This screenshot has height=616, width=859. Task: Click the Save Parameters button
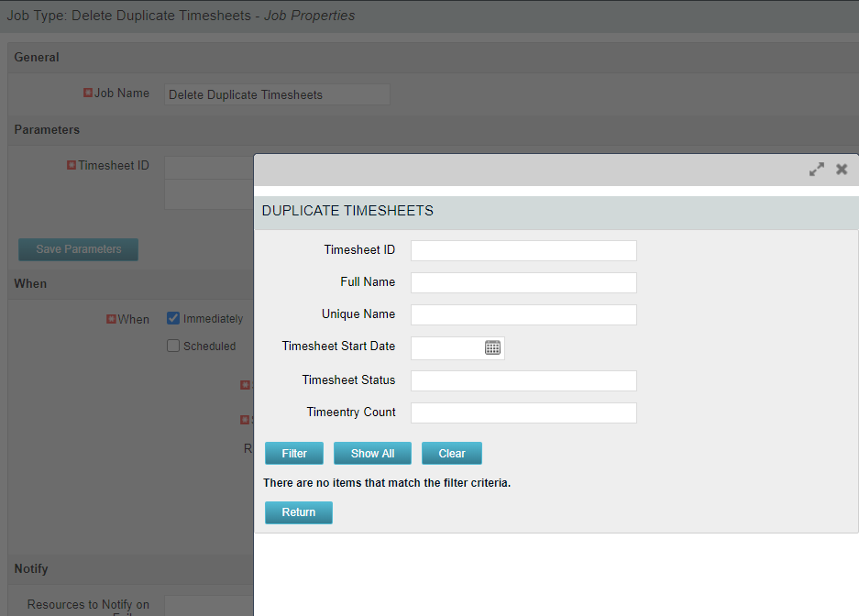pyautogui.click(x=78, y=249)
